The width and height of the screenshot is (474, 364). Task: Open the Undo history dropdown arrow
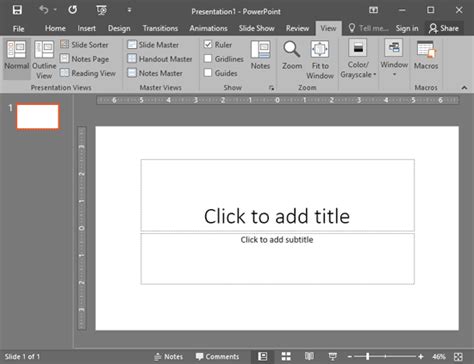coord(55,10)
